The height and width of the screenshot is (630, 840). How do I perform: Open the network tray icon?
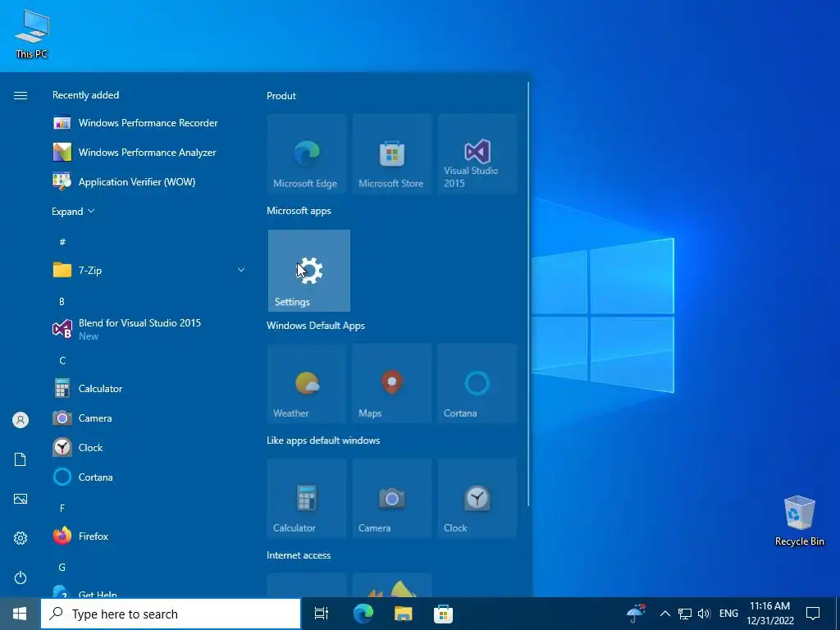coord(685,614)
